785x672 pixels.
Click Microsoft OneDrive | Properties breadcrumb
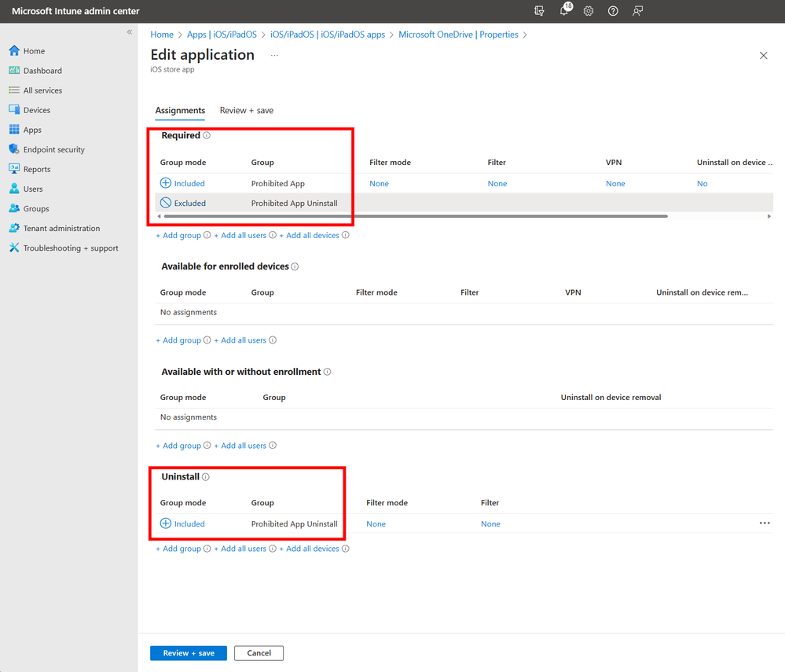pos(458,35)
